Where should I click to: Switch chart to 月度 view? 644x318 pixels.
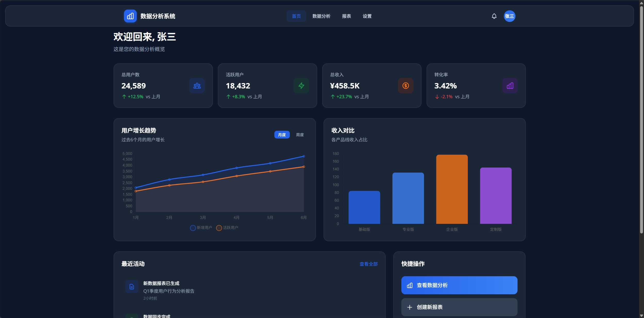(x=282, y=135)
